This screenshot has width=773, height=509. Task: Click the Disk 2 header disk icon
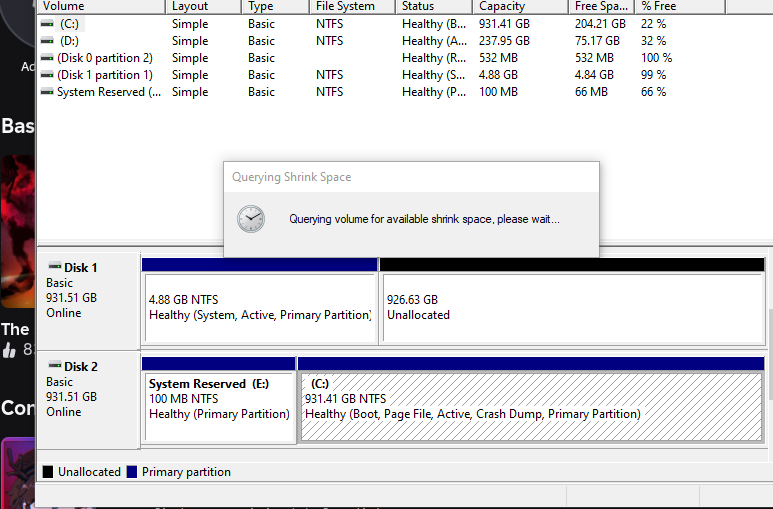pyautogui.click(x=55, y=365)
